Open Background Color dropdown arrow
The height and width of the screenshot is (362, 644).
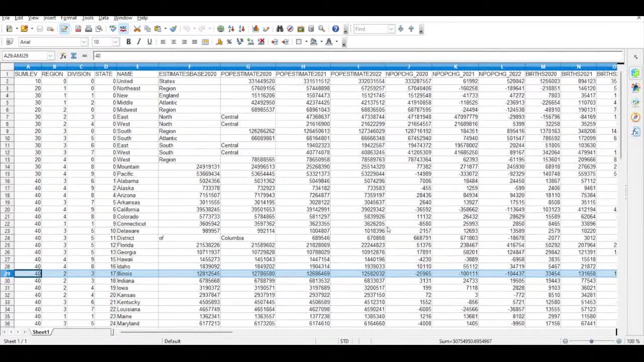tap(321, 42)
